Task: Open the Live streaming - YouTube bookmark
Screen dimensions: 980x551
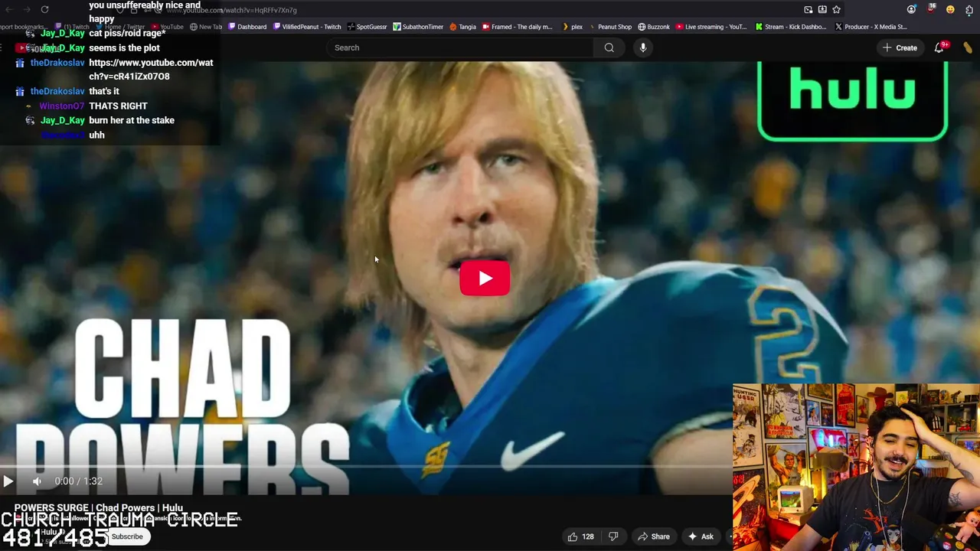Action: click(711, 27)
